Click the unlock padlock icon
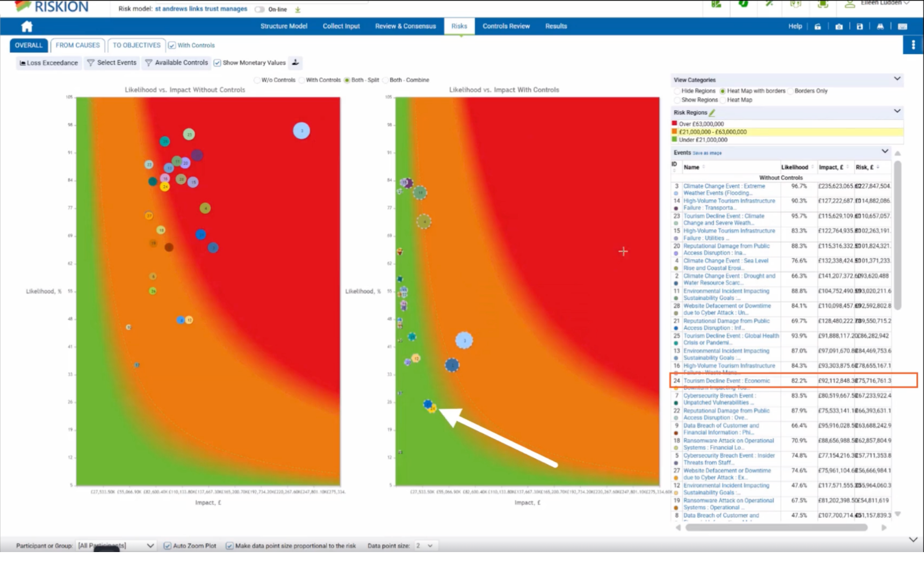 coord(818,26)
